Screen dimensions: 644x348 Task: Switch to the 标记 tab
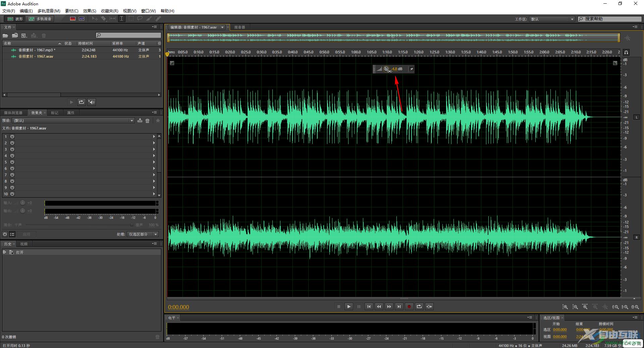tap(55, 113)
